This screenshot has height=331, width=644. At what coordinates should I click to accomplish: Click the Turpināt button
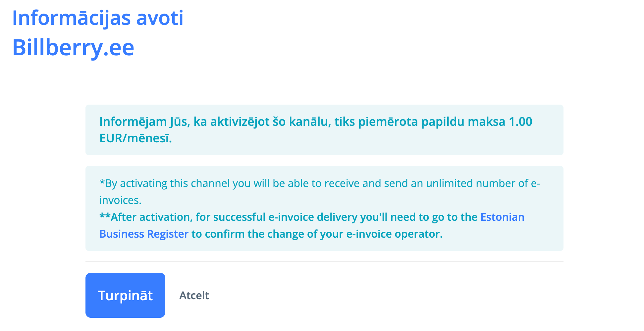pyautogui.click(x=125, y=295)
